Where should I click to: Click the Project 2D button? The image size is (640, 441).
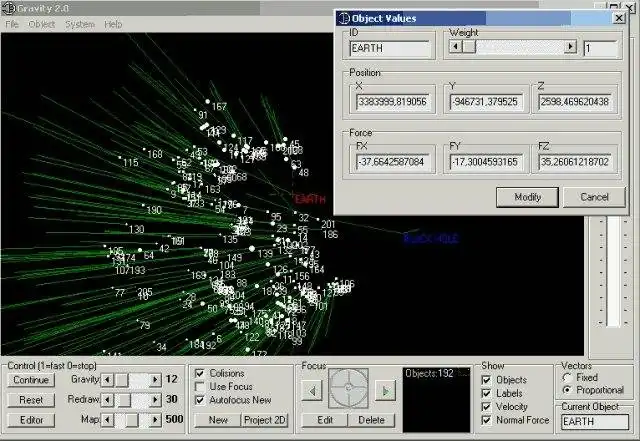point(264,420)
